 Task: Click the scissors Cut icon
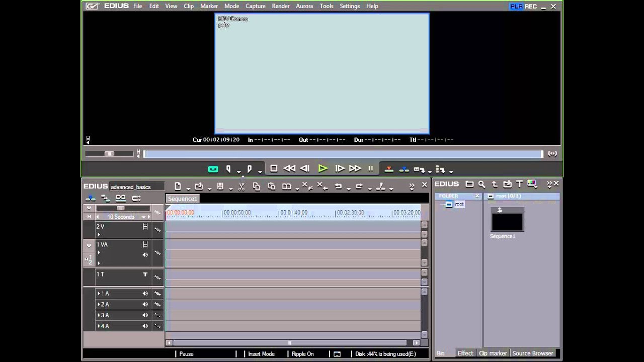(x=242, y=187)
